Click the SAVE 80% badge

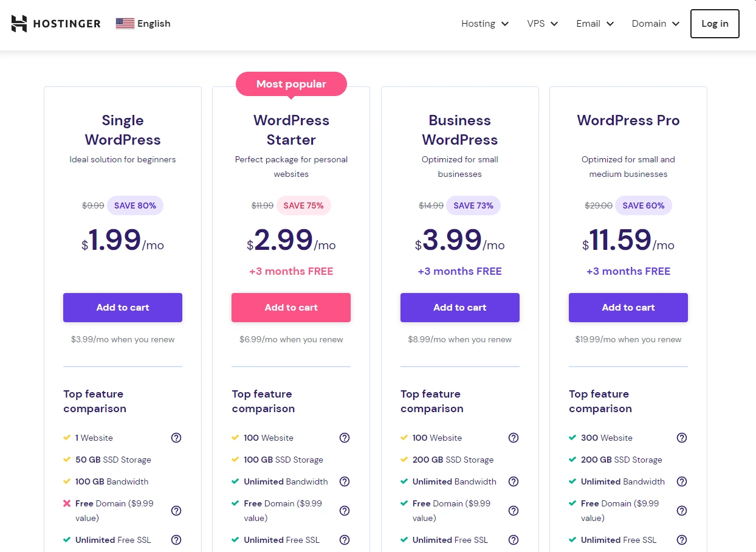(135, 205)
